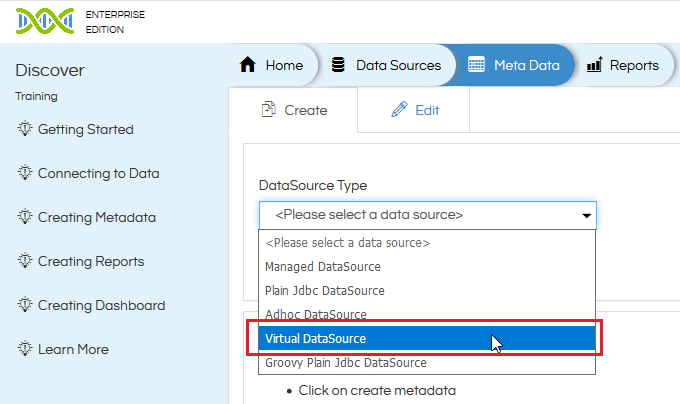Click the Edit tab pencil icon
680x404 pixels.
(x=399, y=110)
